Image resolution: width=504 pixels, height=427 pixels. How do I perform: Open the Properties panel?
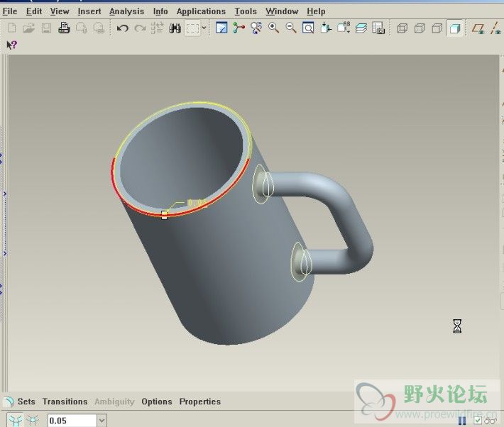[x=200, y=401]
